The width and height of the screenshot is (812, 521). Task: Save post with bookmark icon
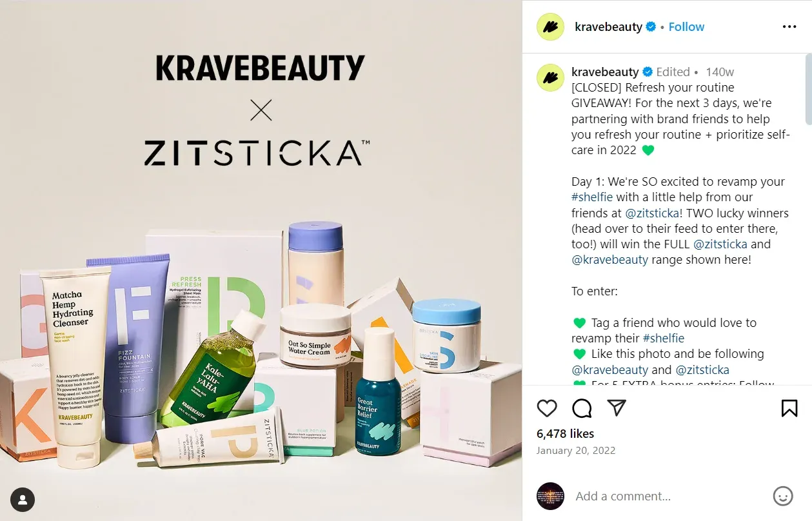(789, 408)
